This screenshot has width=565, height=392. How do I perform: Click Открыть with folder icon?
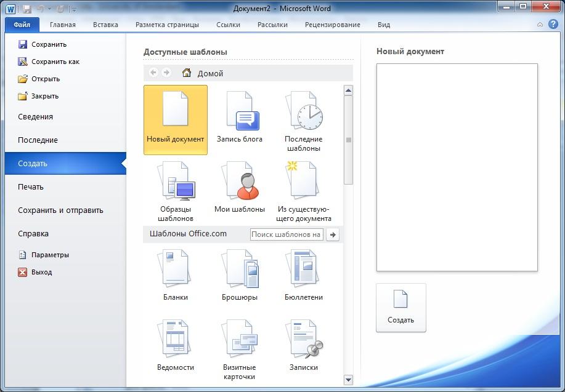pyautogui.click(x=39, y=79)
